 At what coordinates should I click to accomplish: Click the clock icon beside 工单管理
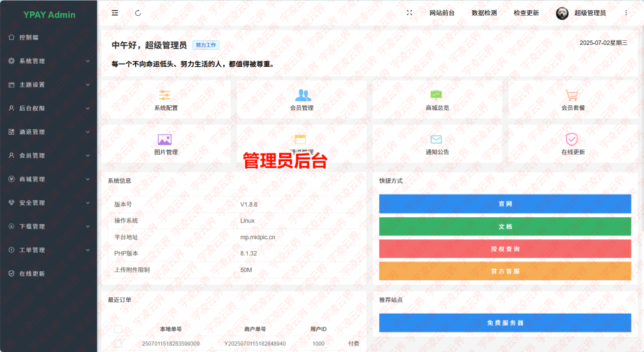pyautogui.click(x=11, y=250)
